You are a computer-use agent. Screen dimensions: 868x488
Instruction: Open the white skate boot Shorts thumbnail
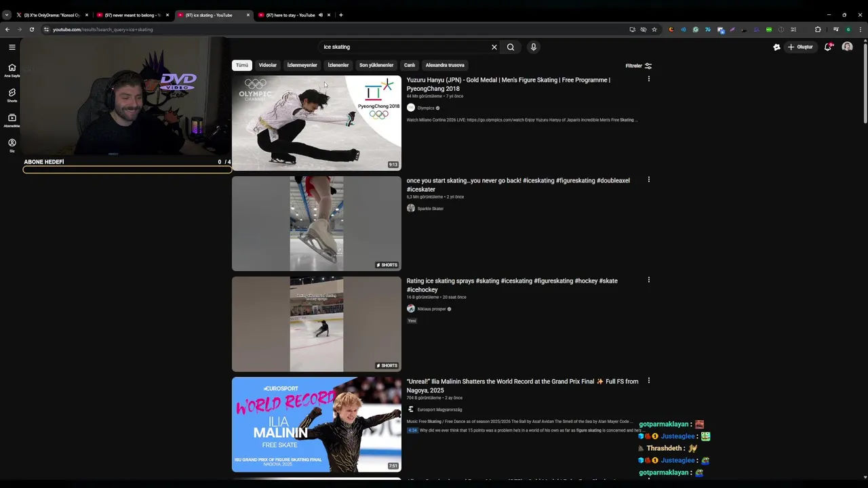(317, 224)
